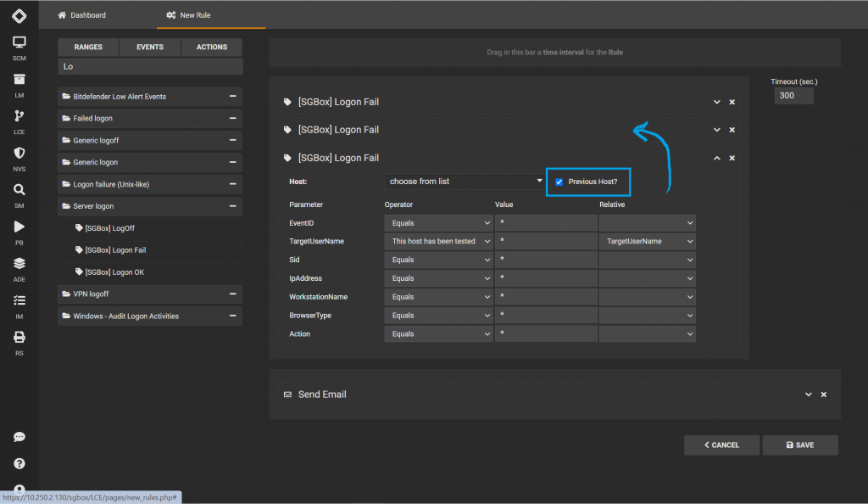The height and width of the screenshot is (504, 868).
Task: Switch to the EVENTS tab
Action: (150, 47)
